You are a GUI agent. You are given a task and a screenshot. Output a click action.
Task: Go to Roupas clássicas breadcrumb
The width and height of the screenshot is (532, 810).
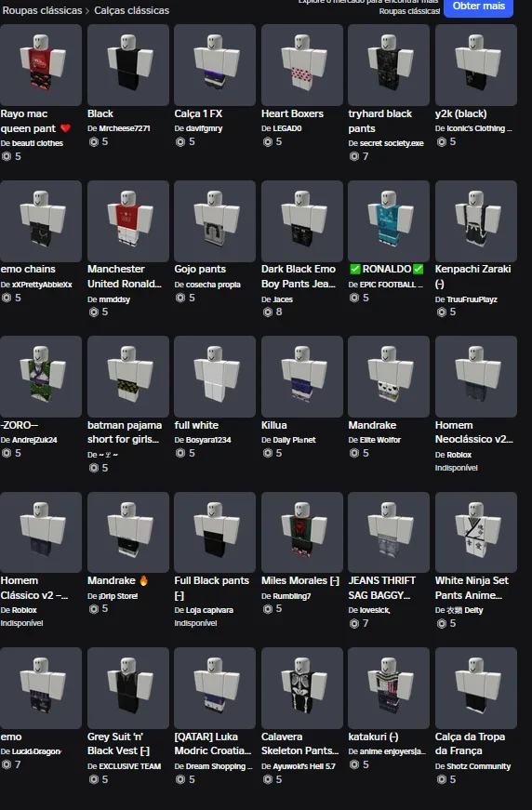pos(43,10)
